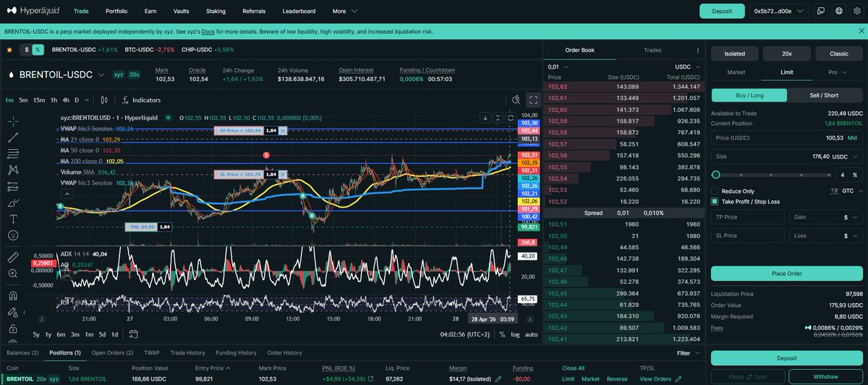The image size is (868, 385).
Task: Open the Indicators dialog
Action: coord(141,100)
